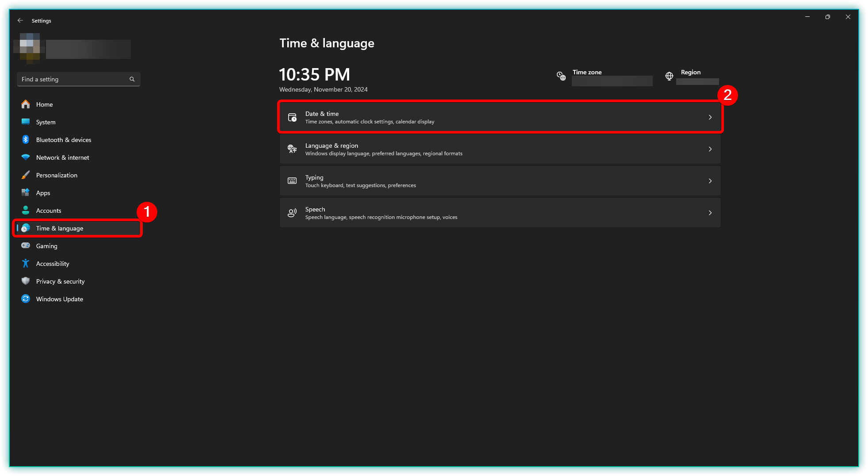Screen dimensions: 868x476
Task: Click the Gaming controller icon
Action: (x=26, y=246)
